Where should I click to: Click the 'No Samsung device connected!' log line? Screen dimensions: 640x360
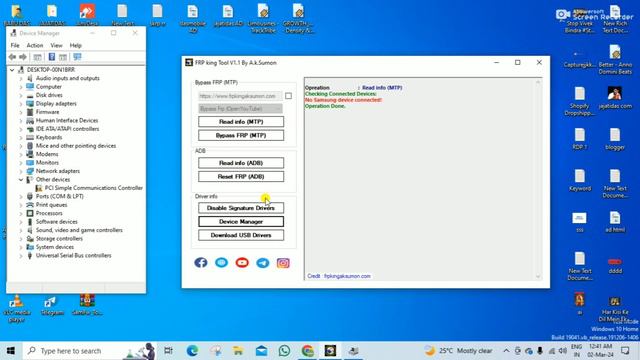(343, 100)
